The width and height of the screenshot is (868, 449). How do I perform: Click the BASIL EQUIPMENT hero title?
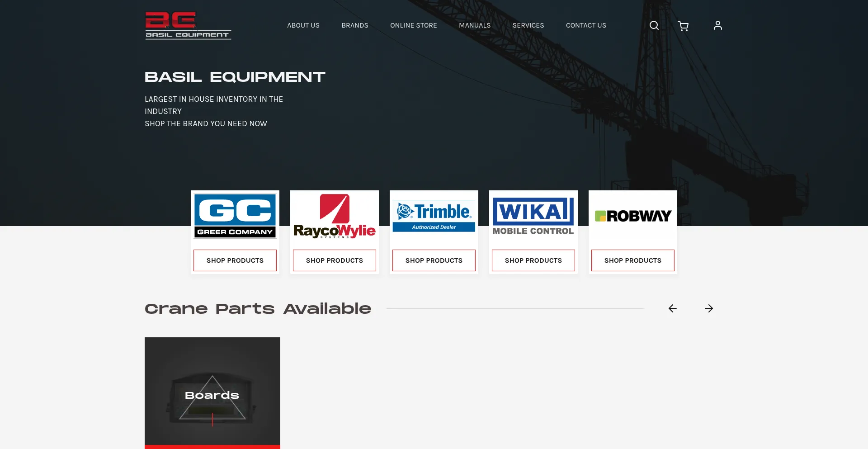coord(235,77)
